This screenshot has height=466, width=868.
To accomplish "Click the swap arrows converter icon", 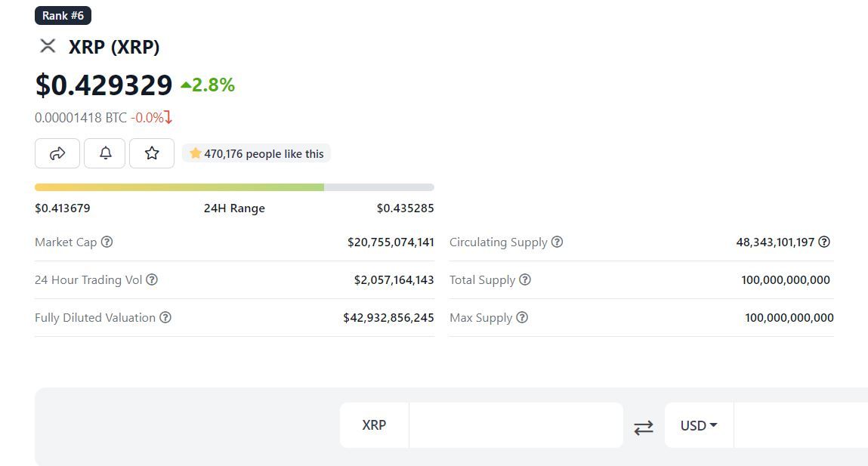I will 644,427.
